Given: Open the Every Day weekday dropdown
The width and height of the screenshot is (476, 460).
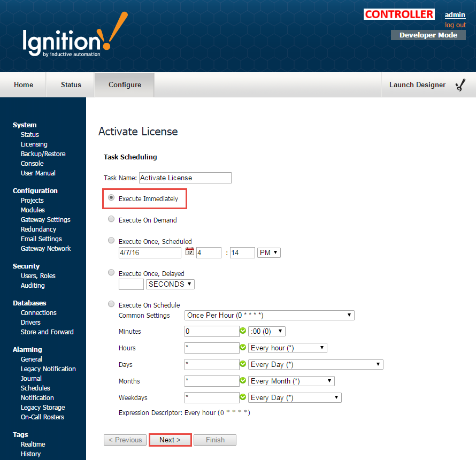Looking at the screenshot, I should pos(295,397).
